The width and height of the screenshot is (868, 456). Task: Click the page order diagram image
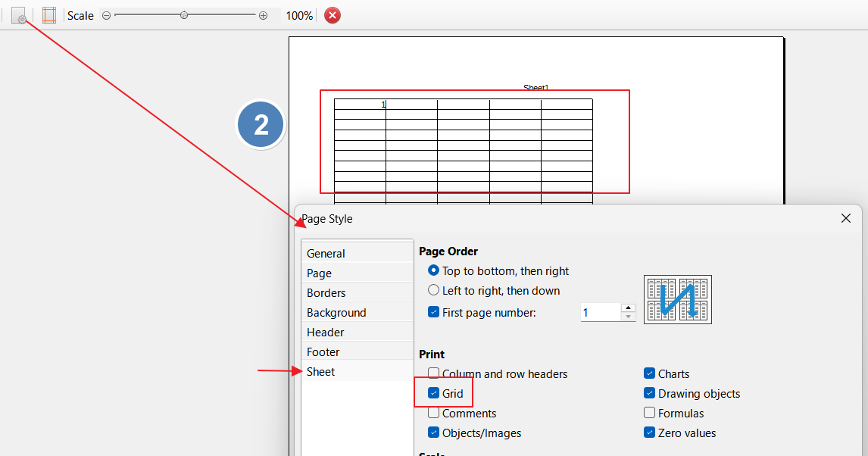click(677, 299)
